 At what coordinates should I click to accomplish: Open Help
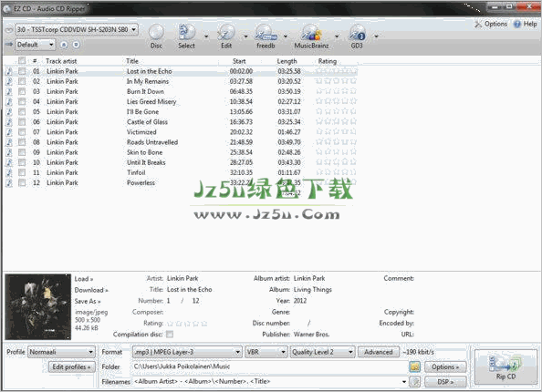click(526, 24)
